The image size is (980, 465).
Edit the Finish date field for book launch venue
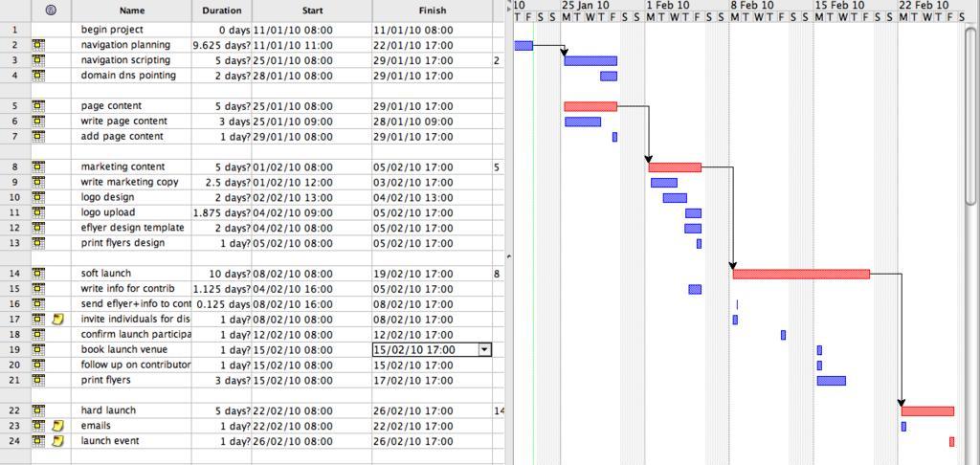[424, 350]
